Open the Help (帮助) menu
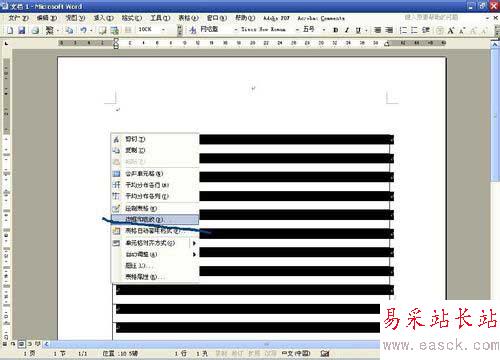 [245, 18]
